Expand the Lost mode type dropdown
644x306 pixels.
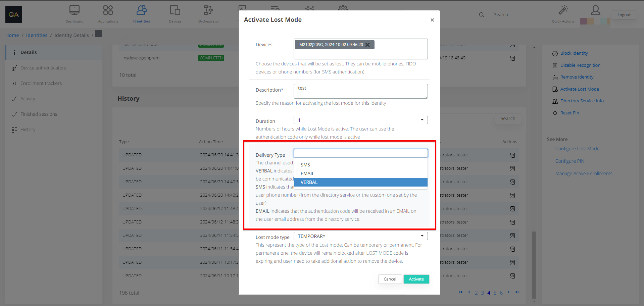(x=360, y=236)
